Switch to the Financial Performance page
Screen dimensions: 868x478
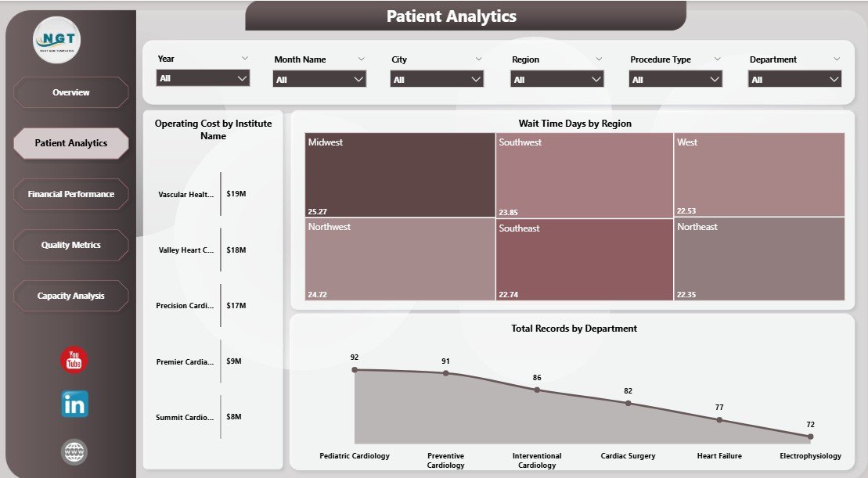pos(70,194)
